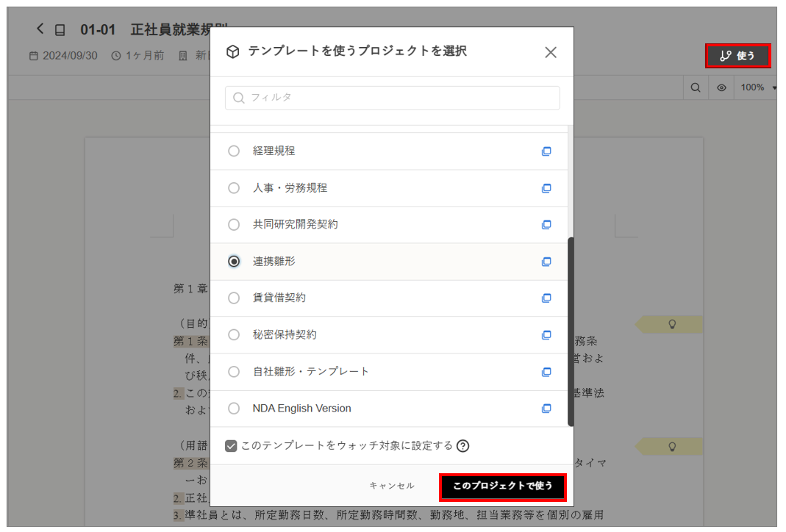Open the 経理規程 project link icon
Viewport: 786px width, 532px height.
click(x=546, y=151)
